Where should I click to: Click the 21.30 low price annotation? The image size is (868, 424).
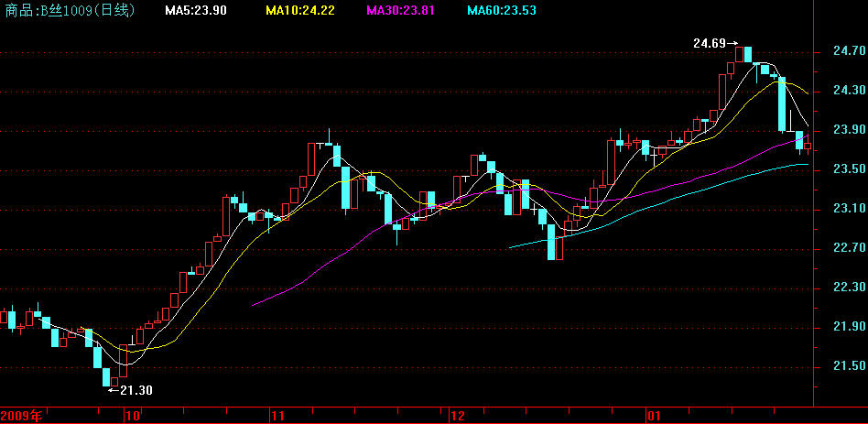point(131,390)
